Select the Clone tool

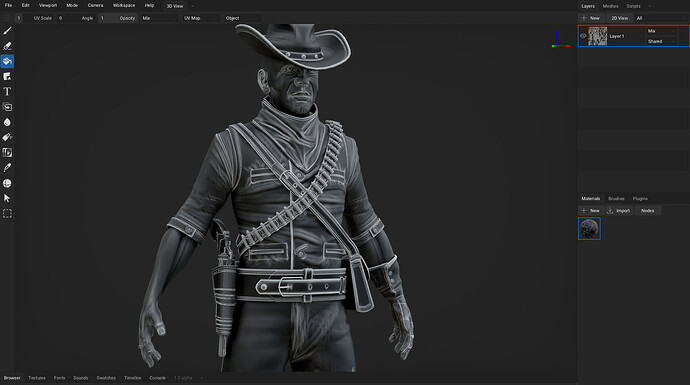[x=7, y=107]
